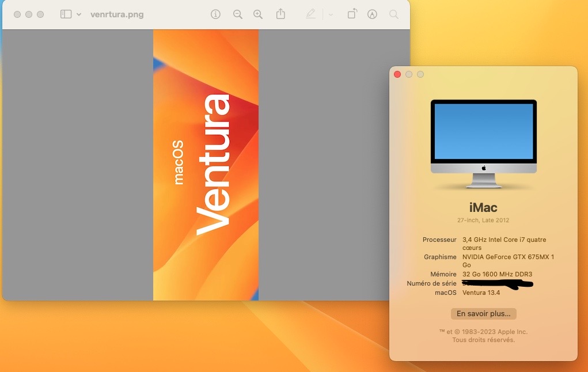Select the Highlight pen tool

pos(310,14)
